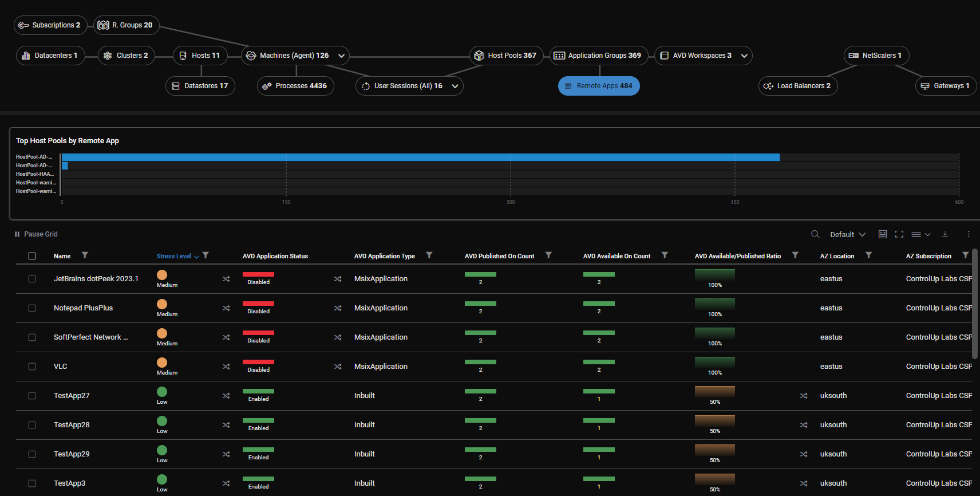980x496 pixels.
Task: Click shuffle icon beside JetBrains stress level
Action: pyautogui.click(x=226, y=279)
